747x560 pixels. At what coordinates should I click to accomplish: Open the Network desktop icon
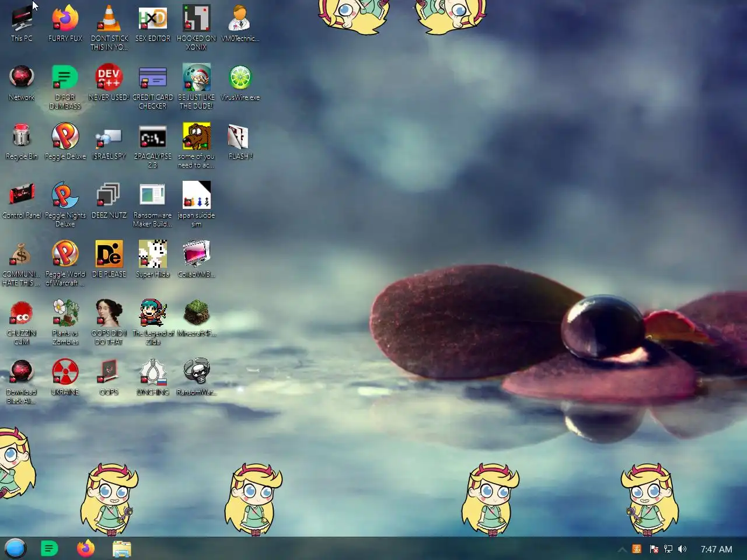(22, 82)
